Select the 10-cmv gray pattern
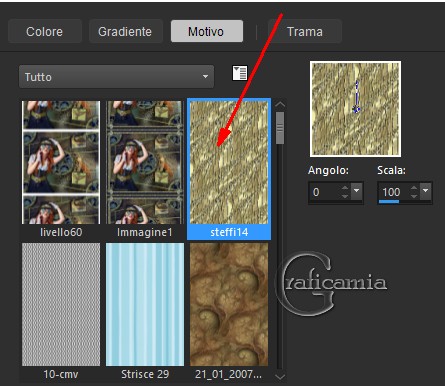The image size is (445, 386). point(61,311)
